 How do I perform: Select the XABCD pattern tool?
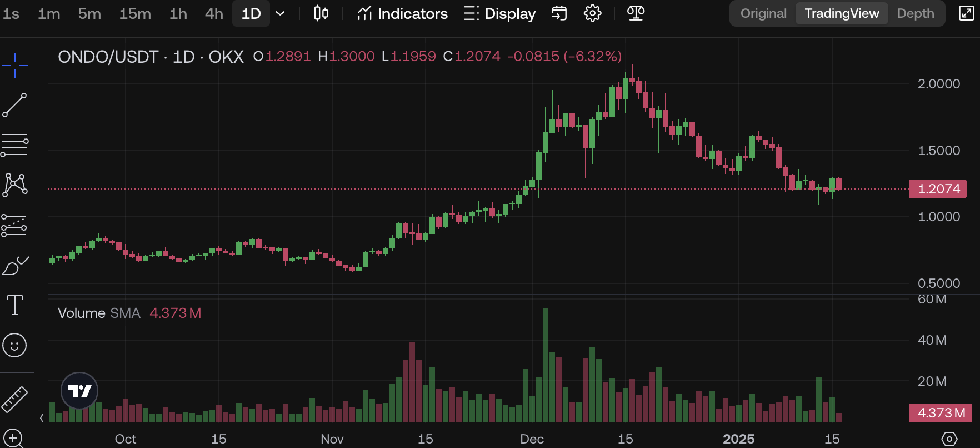pos(14,185)
